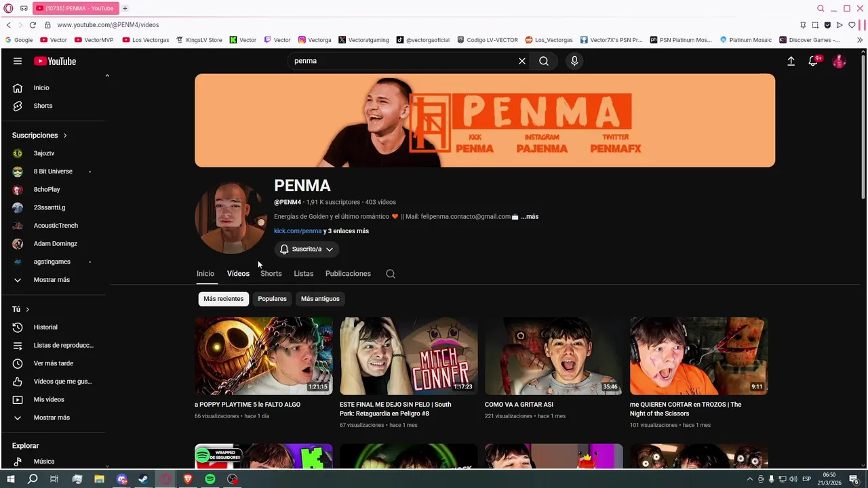Click the PENMA channel profile picture
This screenshot has width=868, height=488.
click(231, 217)
